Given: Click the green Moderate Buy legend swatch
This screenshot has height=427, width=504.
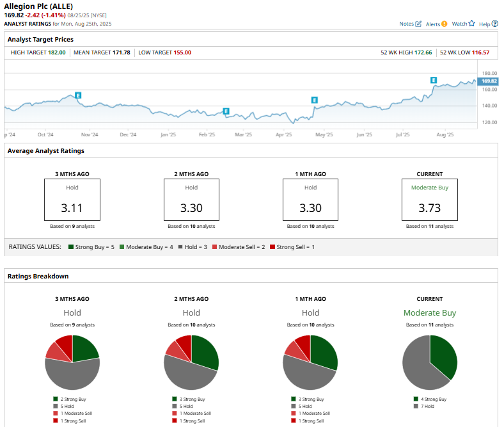Looking at the screenshot, I should coord(122,247).
